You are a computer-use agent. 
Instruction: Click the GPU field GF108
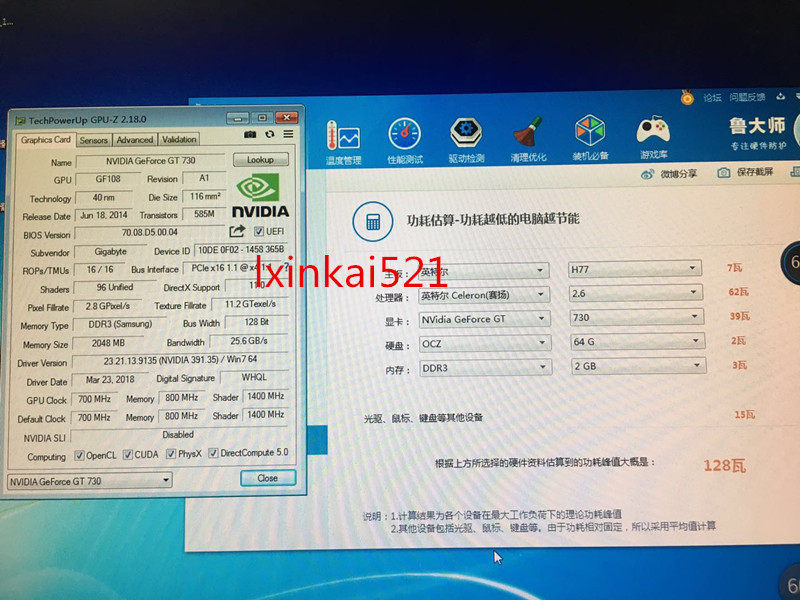click(x=108, y=179)
